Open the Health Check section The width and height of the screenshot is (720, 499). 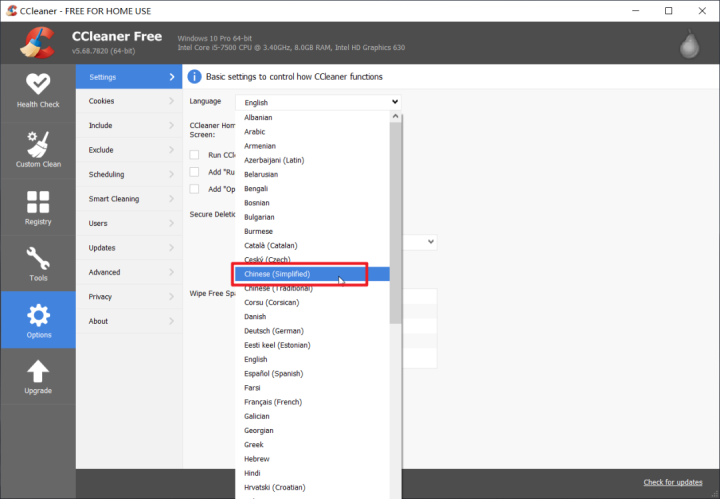(38, 91)
